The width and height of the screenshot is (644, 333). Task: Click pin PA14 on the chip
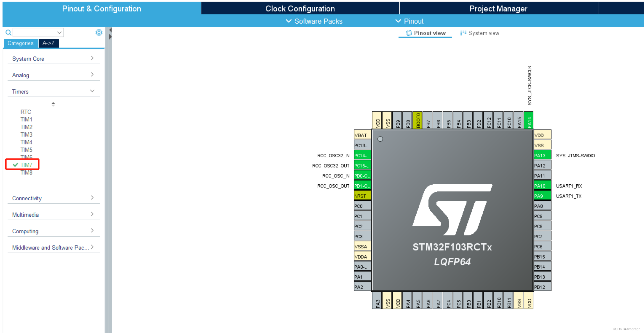(529, 120)
